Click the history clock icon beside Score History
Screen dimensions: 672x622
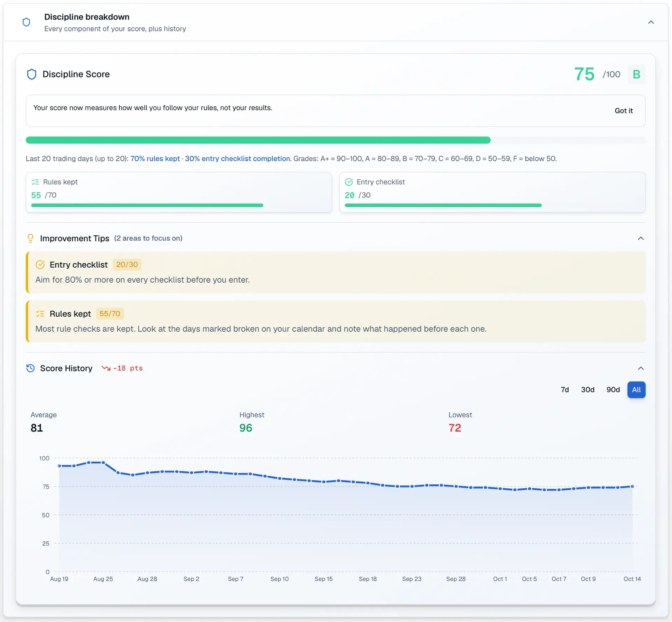click(30, 368)
